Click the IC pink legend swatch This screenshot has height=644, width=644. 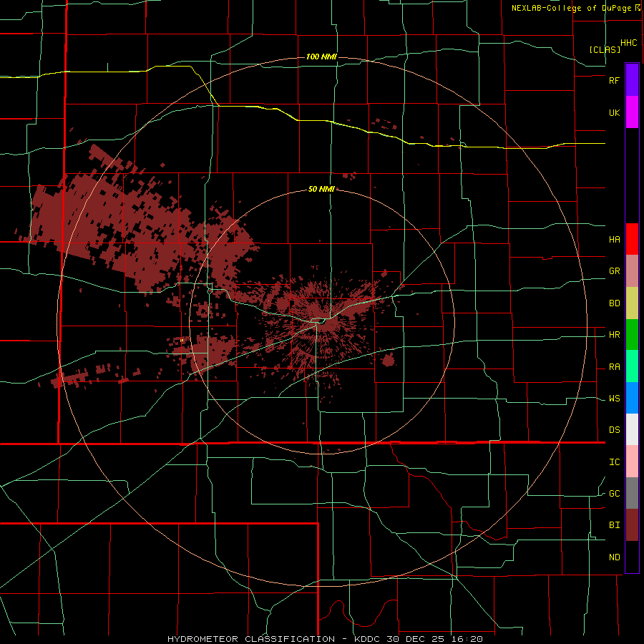[632, 462]
